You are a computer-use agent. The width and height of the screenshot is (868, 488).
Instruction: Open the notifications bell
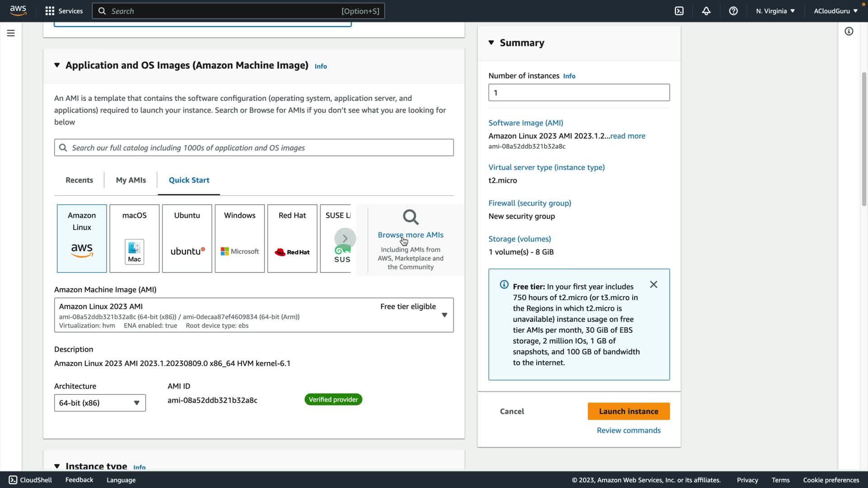[706, 11]
